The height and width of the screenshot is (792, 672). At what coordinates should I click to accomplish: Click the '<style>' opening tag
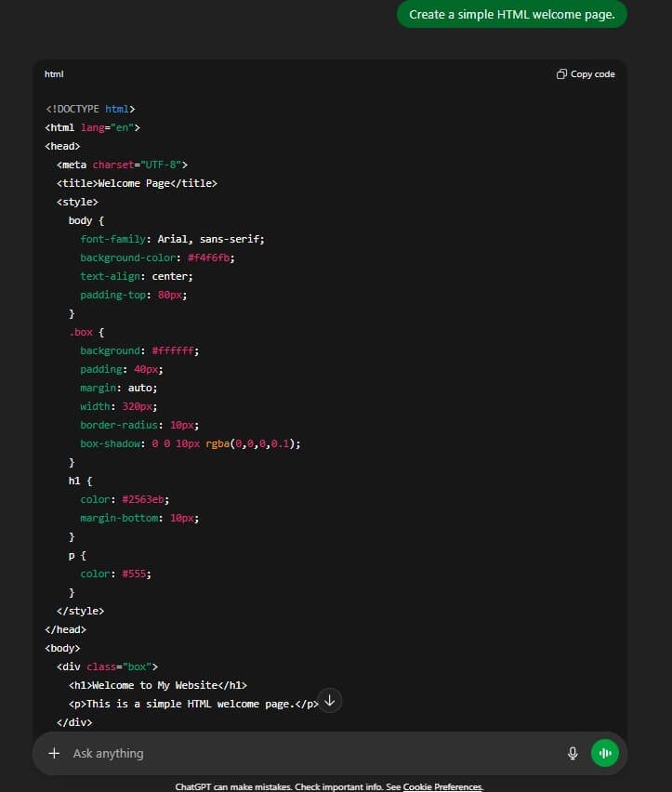click(x=77, y=202)
